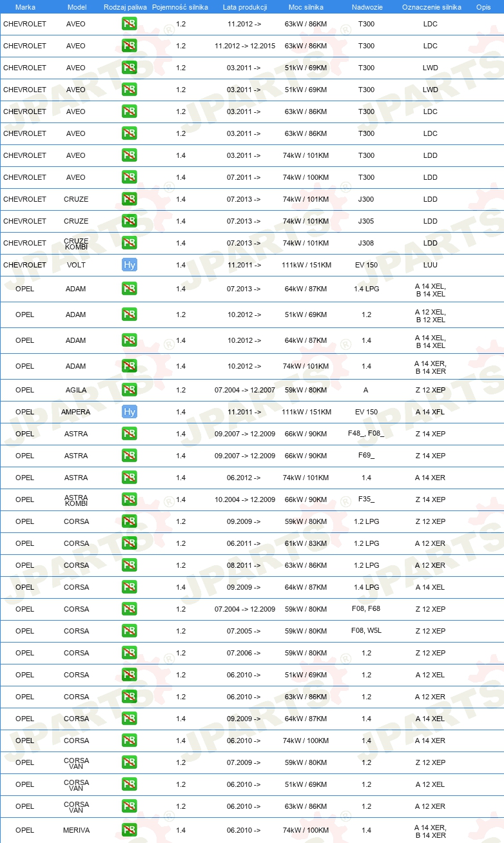Screen dimensions: 504x843
Task: Click the petrol icon in the Aveo 11.2012 -> 12.2015 row
Action: 130,46
